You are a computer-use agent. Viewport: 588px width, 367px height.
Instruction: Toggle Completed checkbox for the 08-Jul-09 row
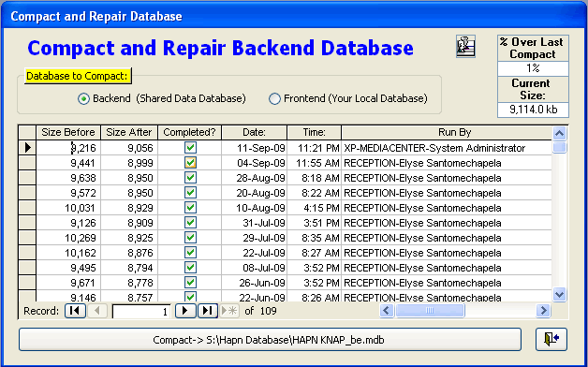pyautogui.click(x=190, y=268)
